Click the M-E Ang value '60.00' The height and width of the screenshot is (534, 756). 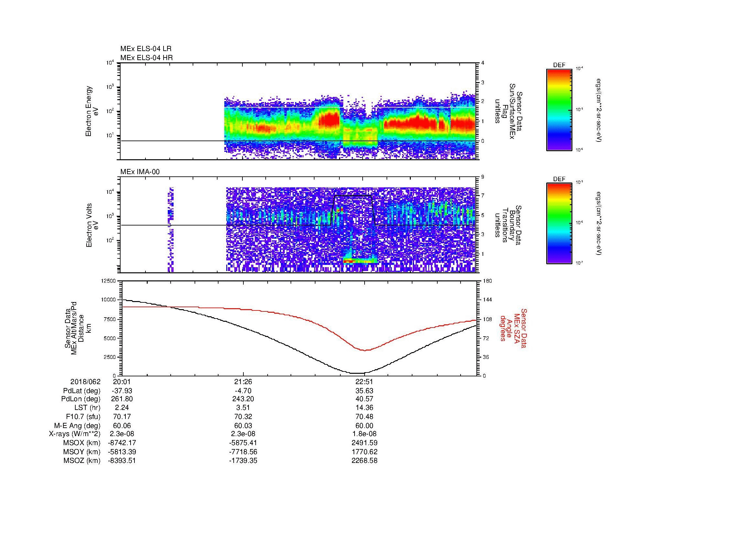364,426
